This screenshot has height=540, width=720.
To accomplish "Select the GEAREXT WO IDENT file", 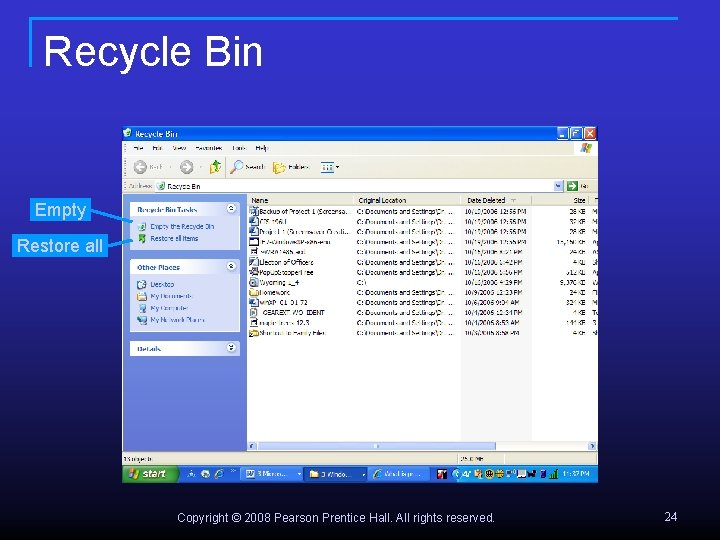I will [x=293, y=313].
